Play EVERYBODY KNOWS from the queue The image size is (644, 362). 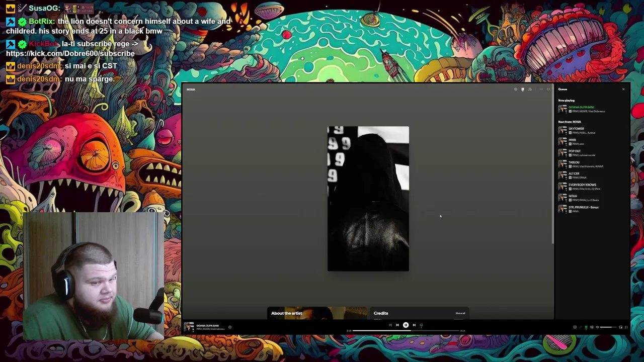[593, 187]
